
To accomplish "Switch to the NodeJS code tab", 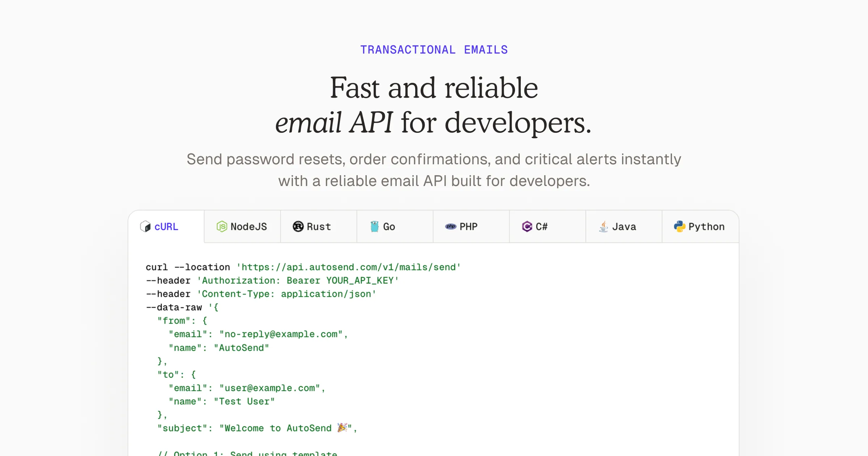I will (249, 227).
